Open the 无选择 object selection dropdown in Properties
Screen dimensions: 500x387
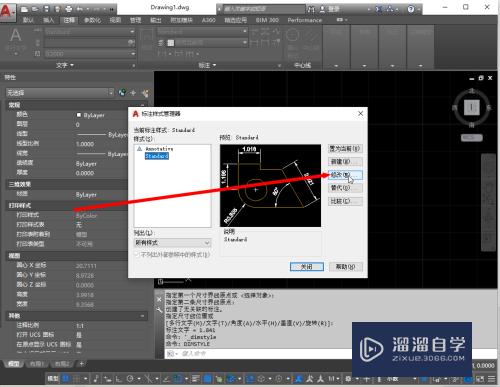tap(60, 93)
